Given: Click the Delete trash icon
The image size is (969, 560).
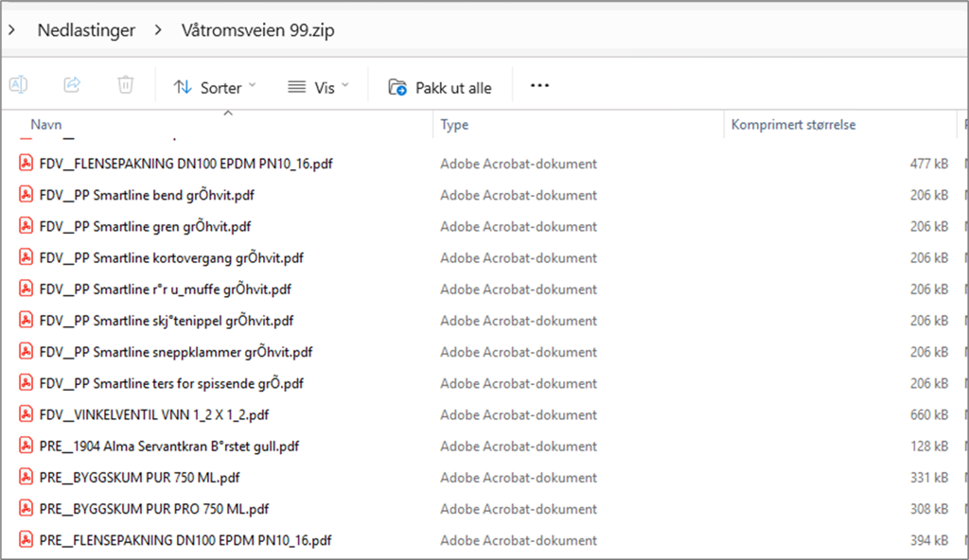Looking at the screenshot, I should click(x=125, y=85).
